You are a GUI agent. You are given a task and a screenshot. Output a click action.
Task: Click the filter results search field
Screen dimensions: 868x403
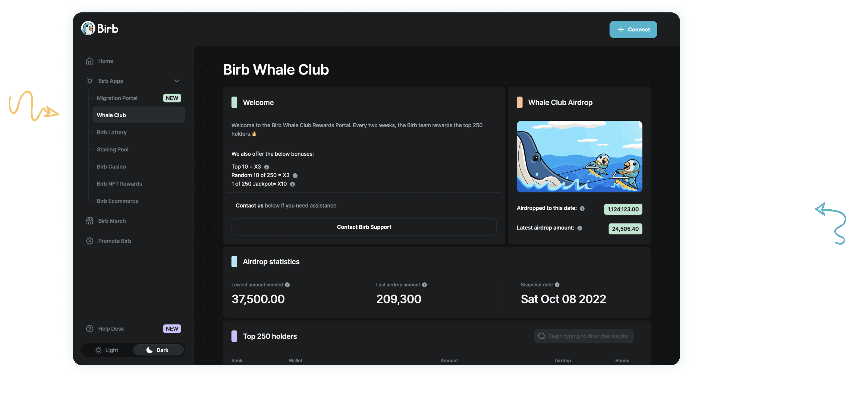pos(583,336)
